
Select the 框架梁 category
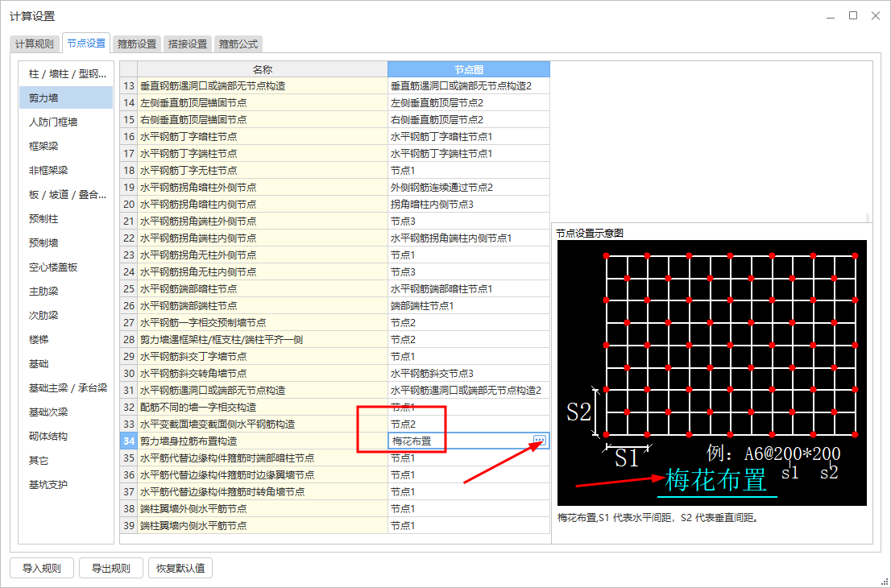point(67,146)
